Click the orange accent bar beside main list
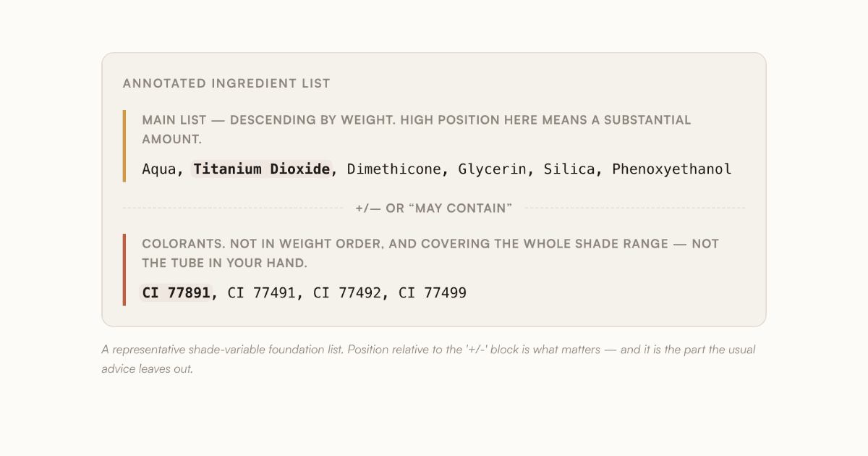868x456 pixels. pos(124,145)
